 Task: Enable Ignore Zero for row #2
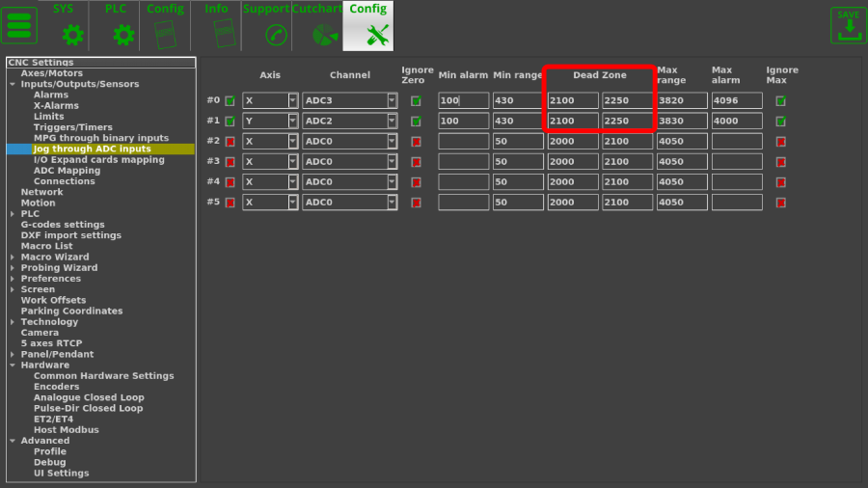[x=416, y=142]
